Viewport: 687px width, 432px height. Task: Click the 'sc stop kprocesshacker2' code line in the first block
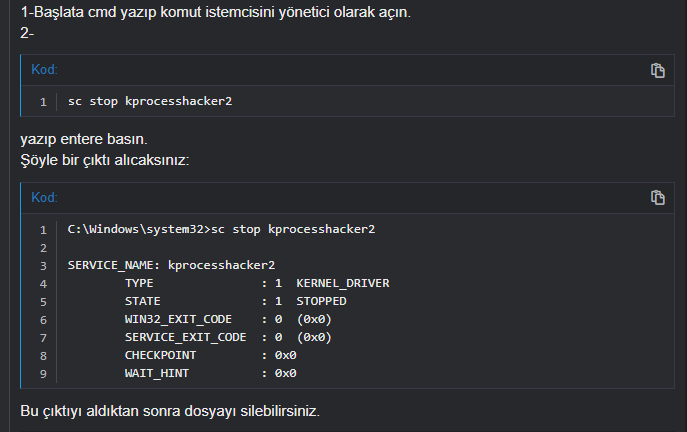click(150, 101)
